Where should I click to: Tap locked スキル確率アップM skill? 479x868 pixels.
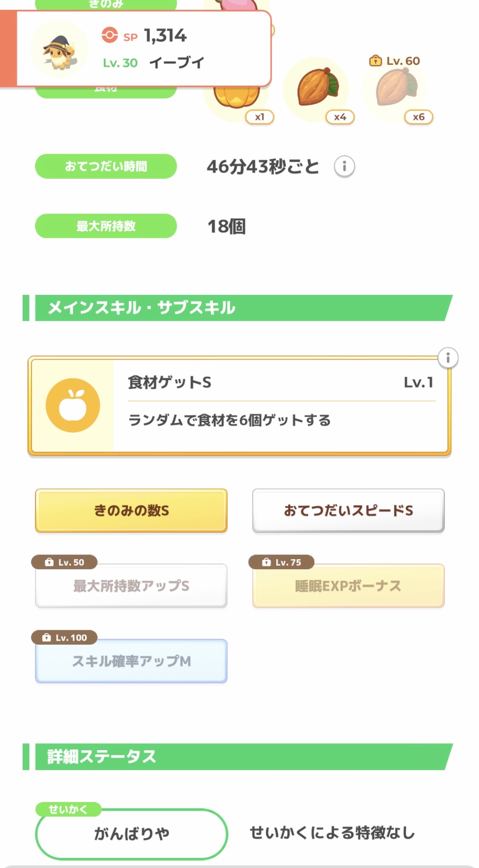tap(131, 661)
